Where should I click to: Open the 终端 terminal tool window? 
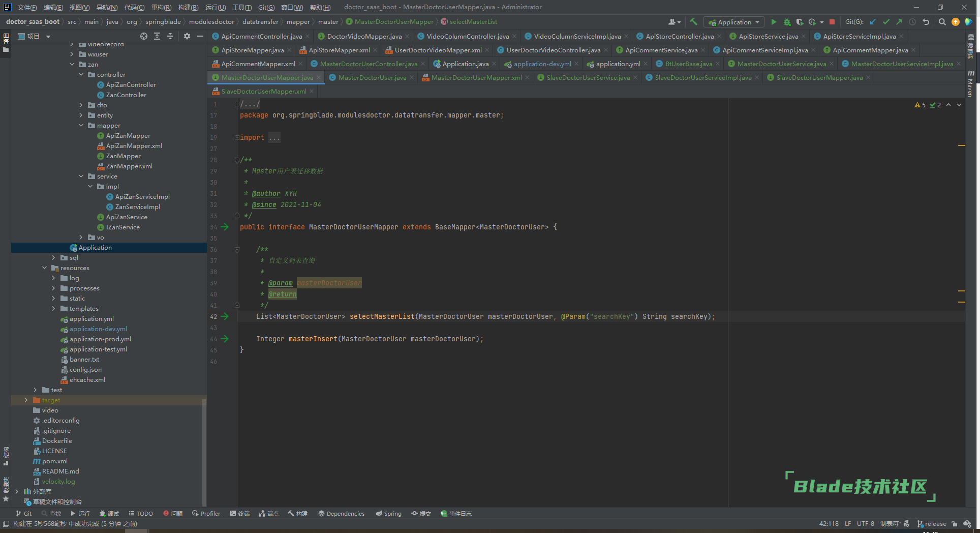(x=240, y=513)
